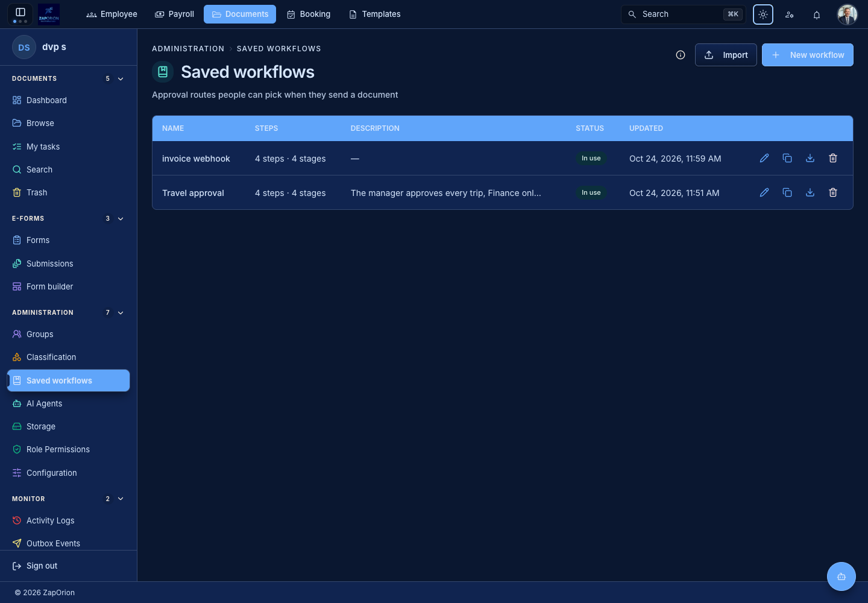Collapse the Monitor sidebar section
The width and height of the screenshot is (868, 603).
click(121, 499)
